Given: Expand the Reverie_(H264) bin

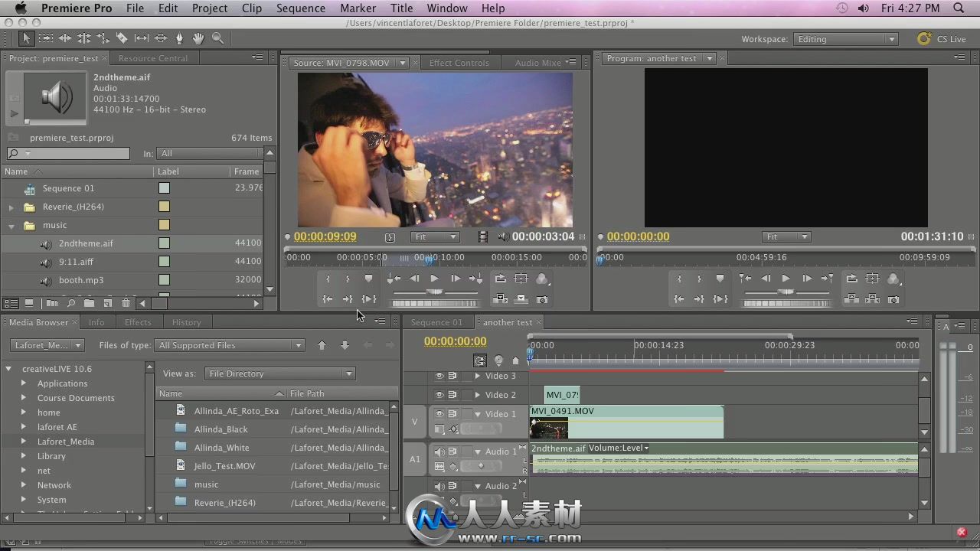Looking at the screenshot, I should pos(11,207).
